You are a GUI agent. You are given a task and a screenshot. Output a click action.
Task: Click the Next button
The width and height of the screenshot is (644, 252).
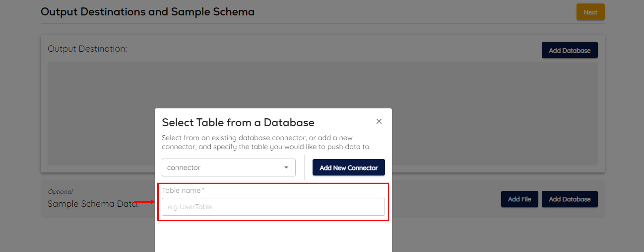point(590,12)
